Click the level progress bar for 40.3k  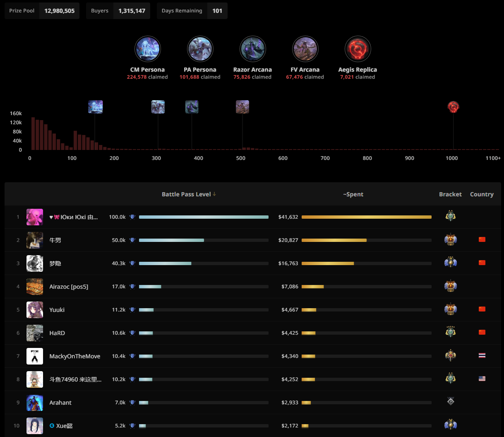204,263
